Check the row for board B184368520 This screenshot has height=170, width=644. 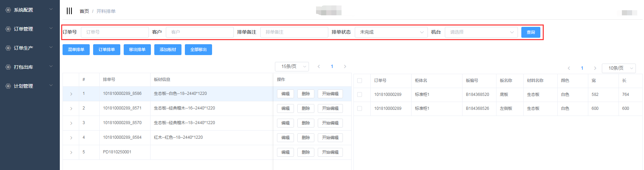(360, 95)
